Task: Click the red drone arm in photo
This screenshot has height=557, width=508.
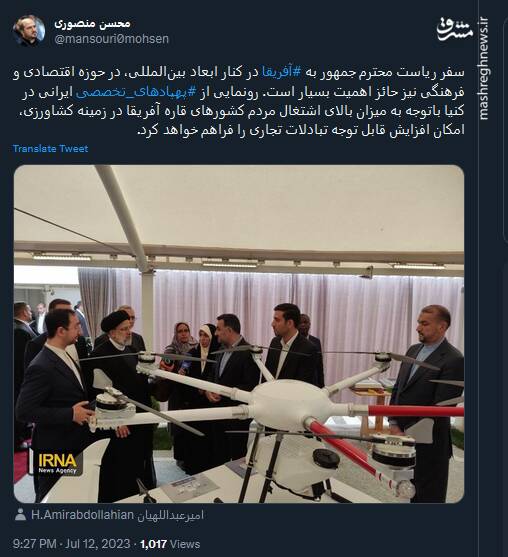Action: tap(416, 411)
